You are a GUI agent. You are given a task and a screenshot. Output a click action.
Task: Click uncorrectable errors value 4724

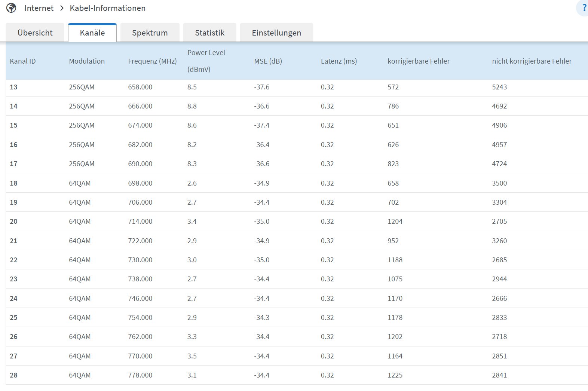pos(499,164)
